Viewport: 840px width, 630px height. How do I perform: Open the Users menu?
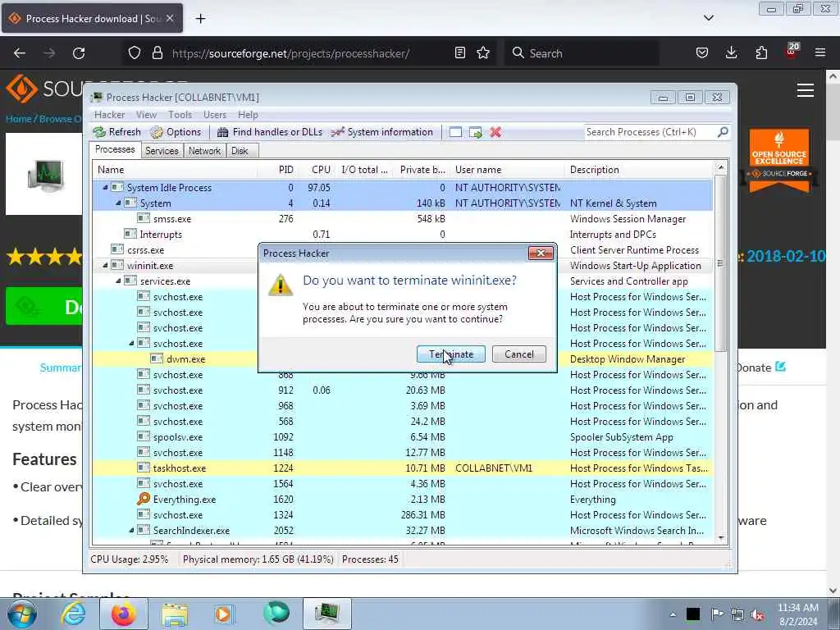point(215,115)
